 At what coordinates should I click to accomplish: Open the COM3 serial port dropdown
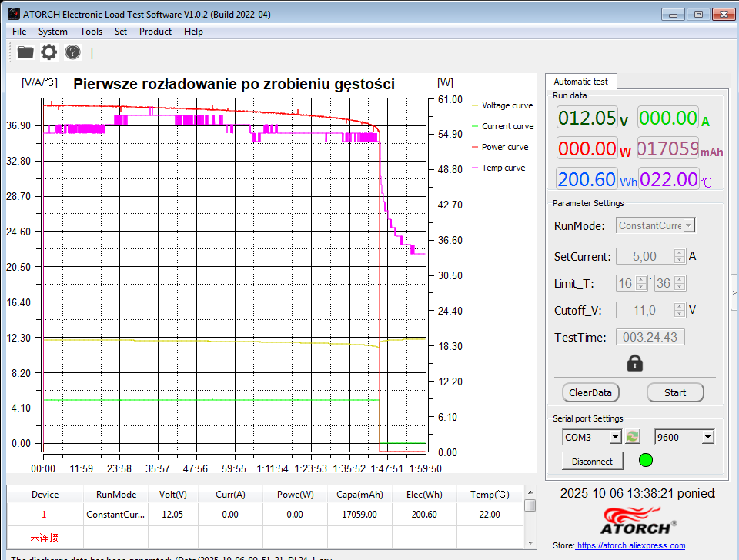(615, 437)
